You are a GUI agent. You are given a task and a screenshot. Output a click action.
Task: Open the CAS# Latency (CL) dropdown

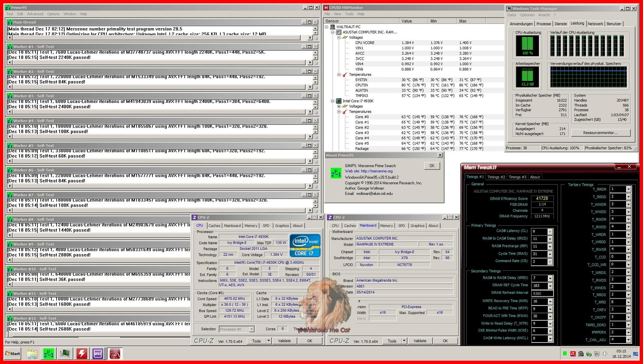(550, 231)
